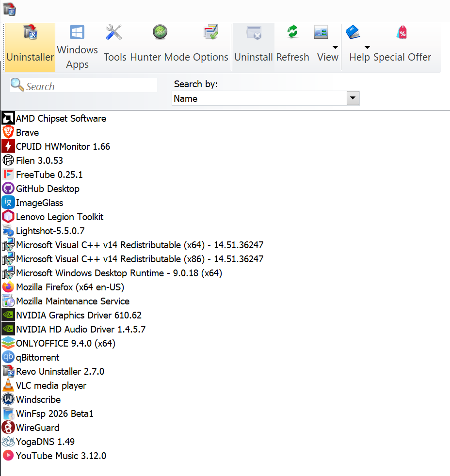Select the Lenovo Legion Toolkit icon
The image size is (450, 476).
[x=8, y=217]
